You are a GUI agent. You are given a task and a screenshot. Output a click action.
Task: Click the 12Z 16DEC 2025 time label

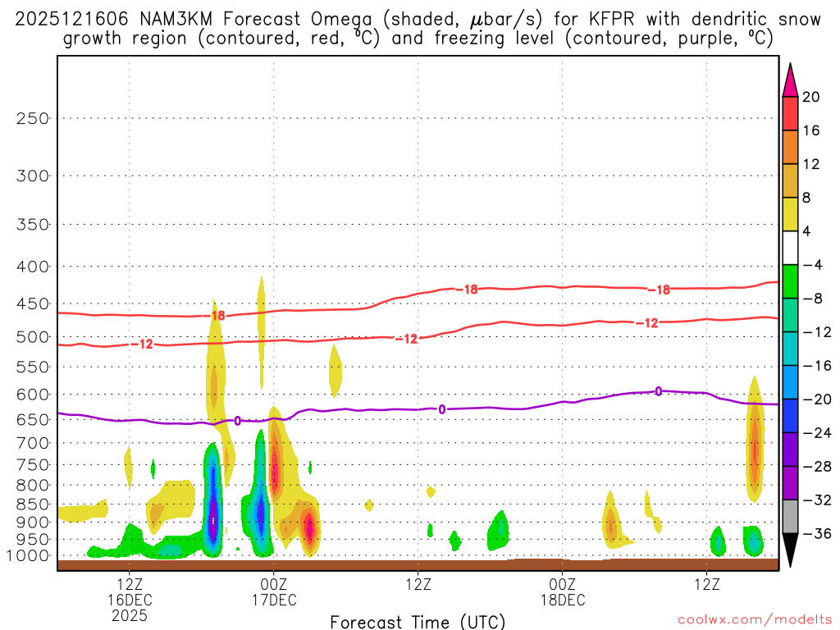(130, 600)
